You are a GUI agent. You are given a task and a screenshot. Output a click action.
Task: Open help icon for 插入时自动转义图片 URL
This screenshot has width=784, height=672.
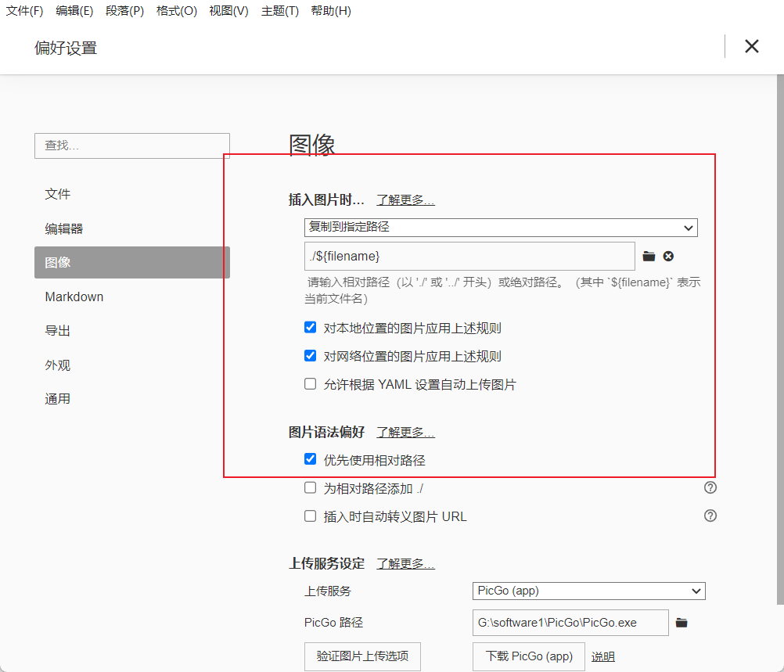pos(710,516)
